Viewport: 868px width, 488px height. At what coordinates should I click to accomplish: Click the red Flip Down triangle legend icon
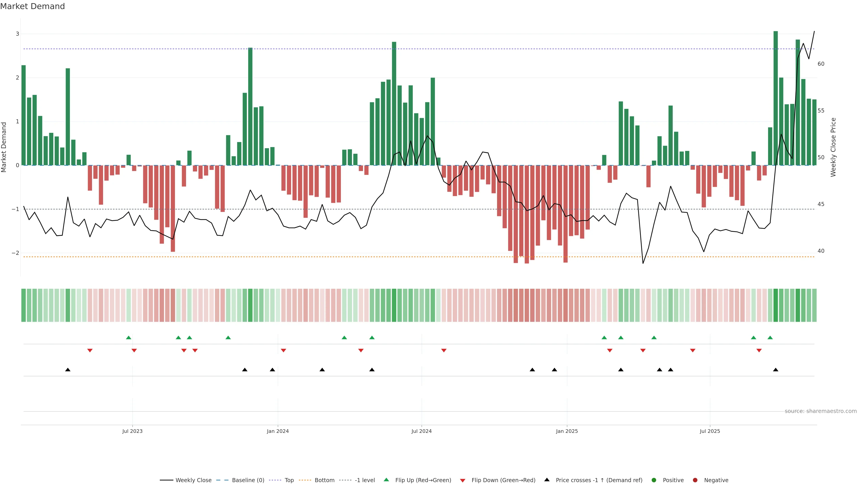(463, 480)
